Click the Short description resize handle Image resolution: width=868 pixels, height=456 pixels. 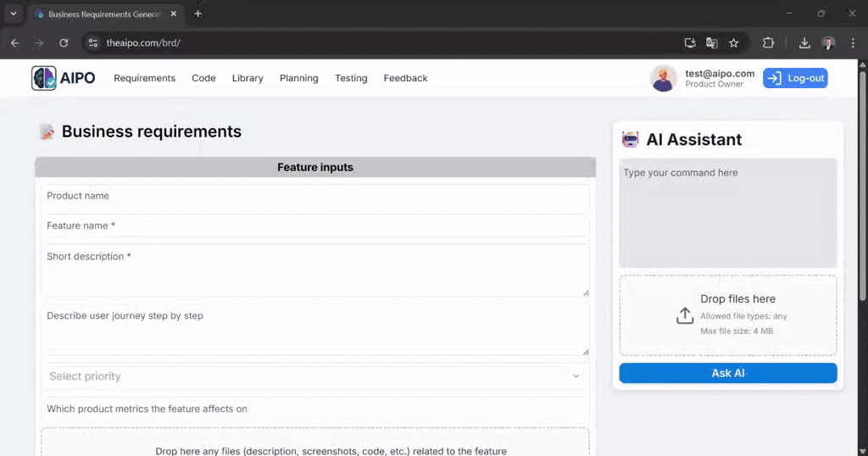click(x=586, y=292)
